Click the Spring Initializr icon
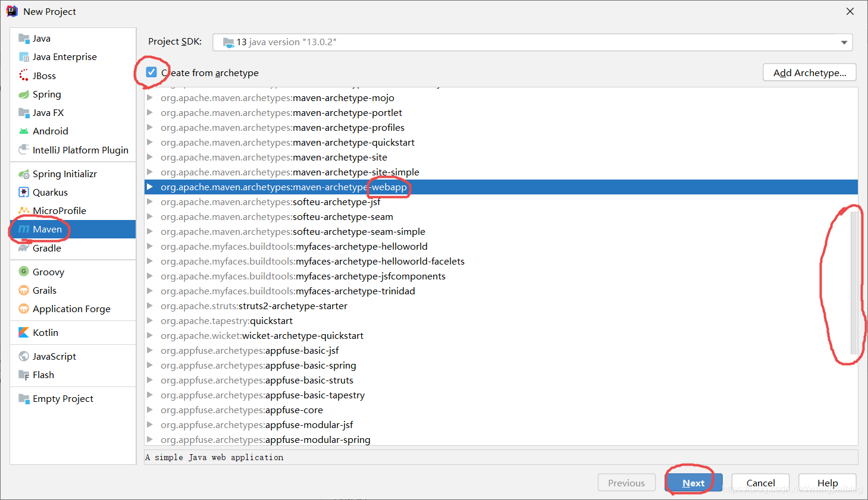Screen dimensions: 868x500 click(24, 174)
